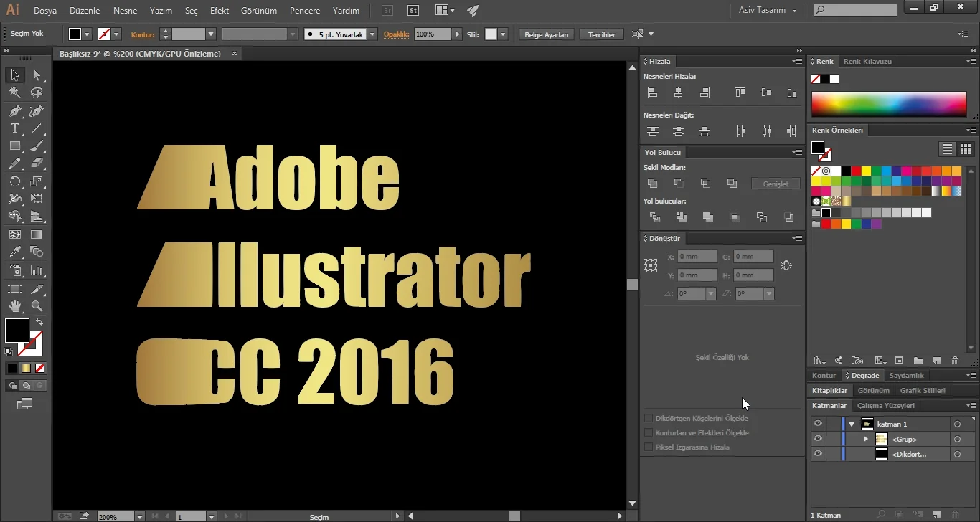Select the Direct Selection tool
980x522 pixels.
pos(37,75)
